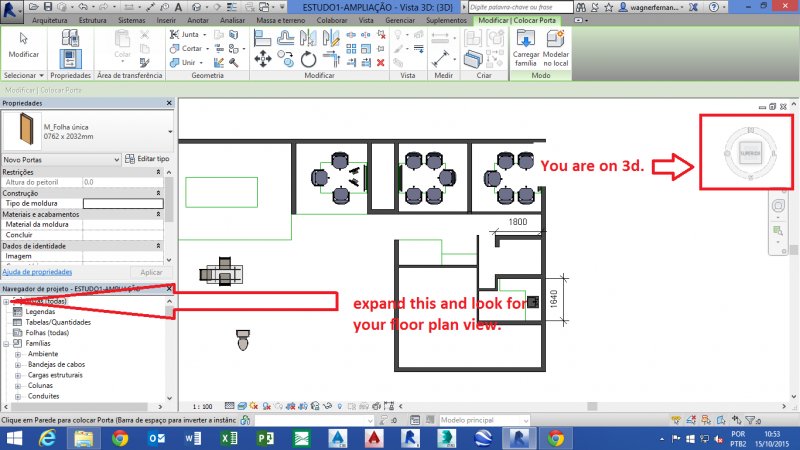Click the Unir geometry tool
800x450 pixels.
click(185, 62)
